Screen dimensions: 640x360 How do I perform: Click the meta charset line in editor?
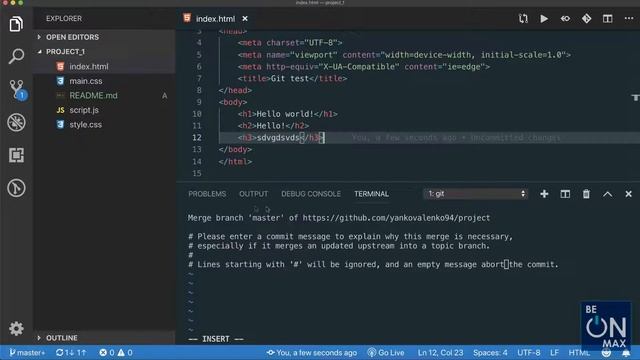290,43
